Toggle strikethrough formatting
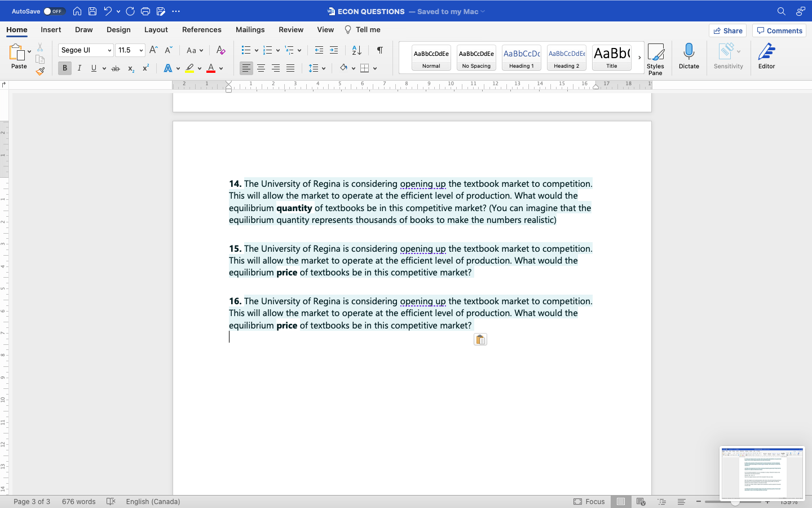 pos(116,68)
